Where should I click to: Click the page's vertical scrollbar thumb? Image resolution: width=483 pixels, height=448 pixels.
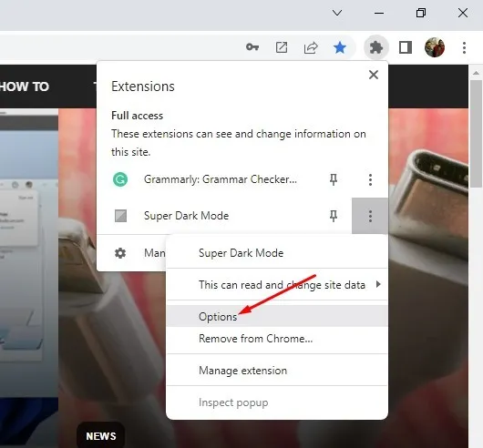477,133
